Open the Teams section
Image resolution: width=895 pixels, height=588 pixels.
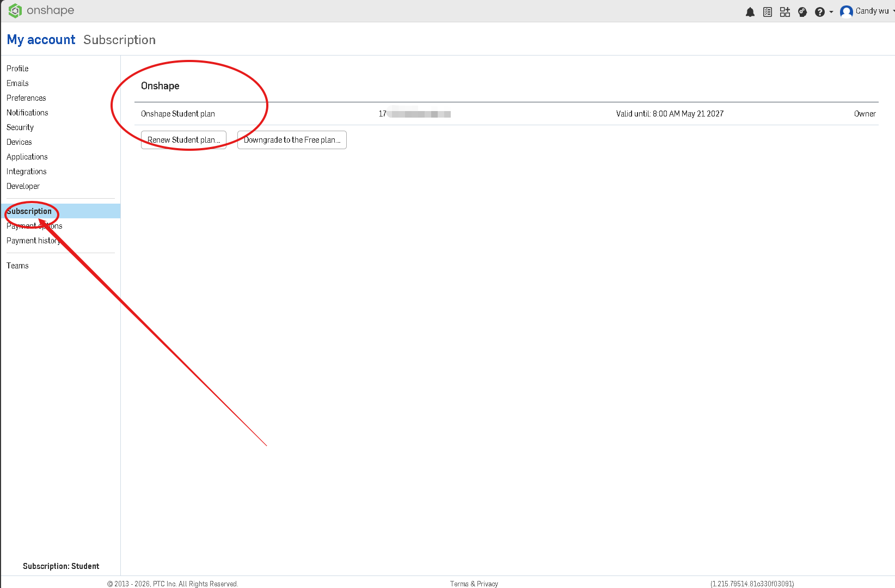tap(17, 266)
